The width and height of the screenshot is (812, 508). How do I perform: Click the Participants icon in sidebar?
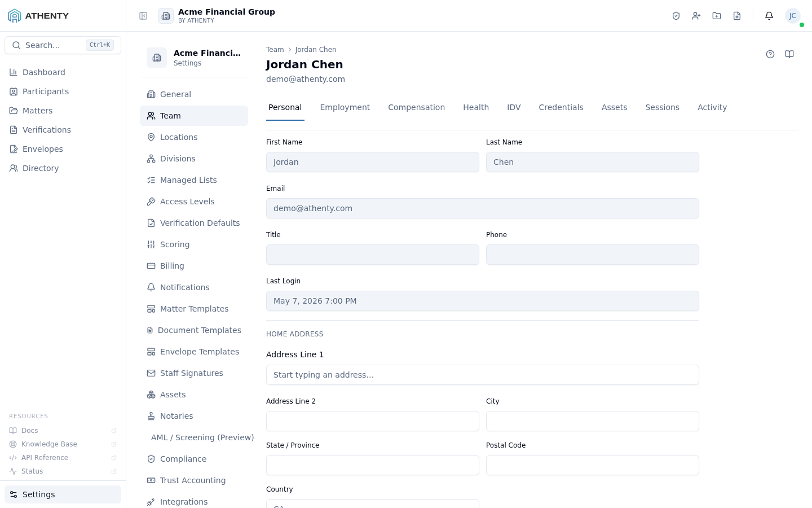pyautogui.click(x=14, y=91)
